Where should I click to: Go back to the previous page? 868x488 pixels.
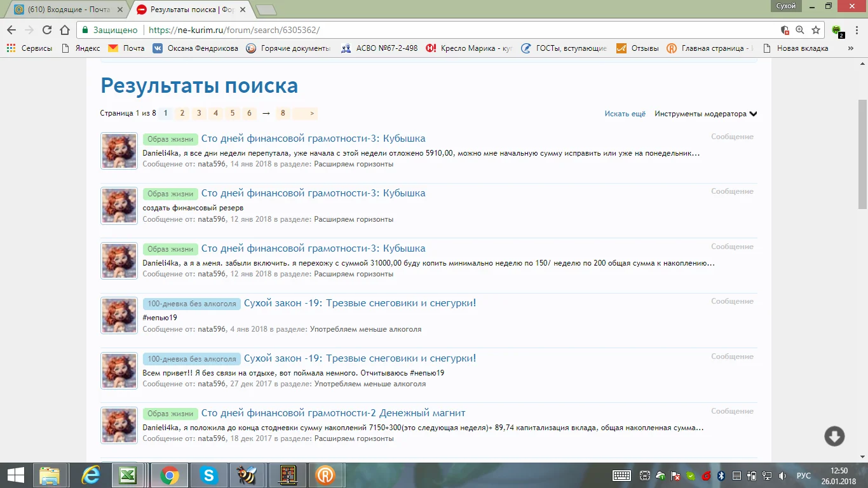(x=11, y=30)
